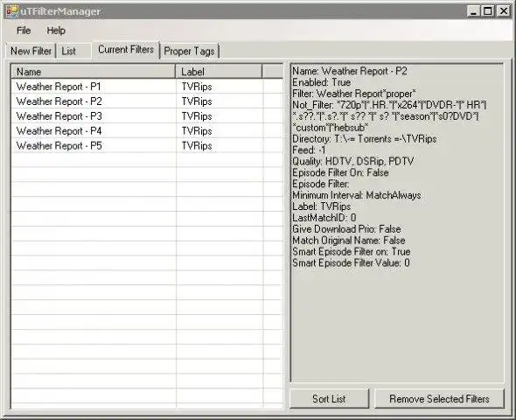Viewport: 516px width, 420px height.
Task: Switch to the New Filter tab
Action: (x=31, y=51)
